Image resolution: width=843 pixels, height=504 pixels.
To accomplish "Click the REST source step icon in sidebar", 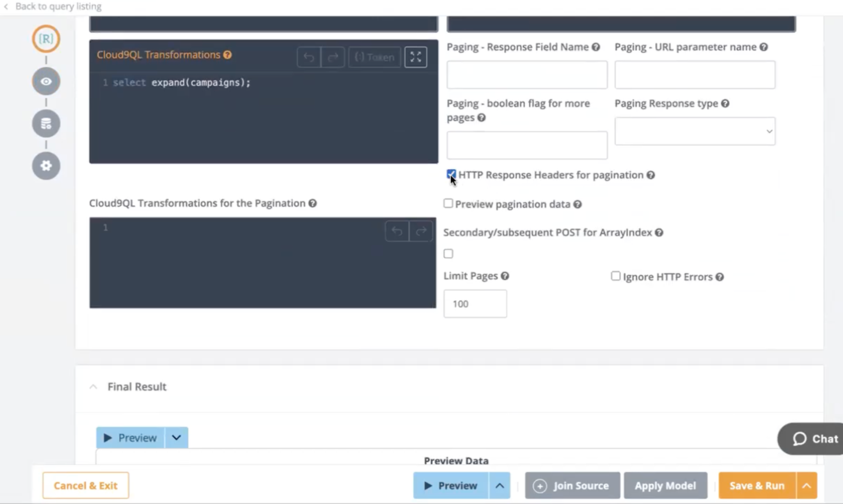I will point(46,39).
